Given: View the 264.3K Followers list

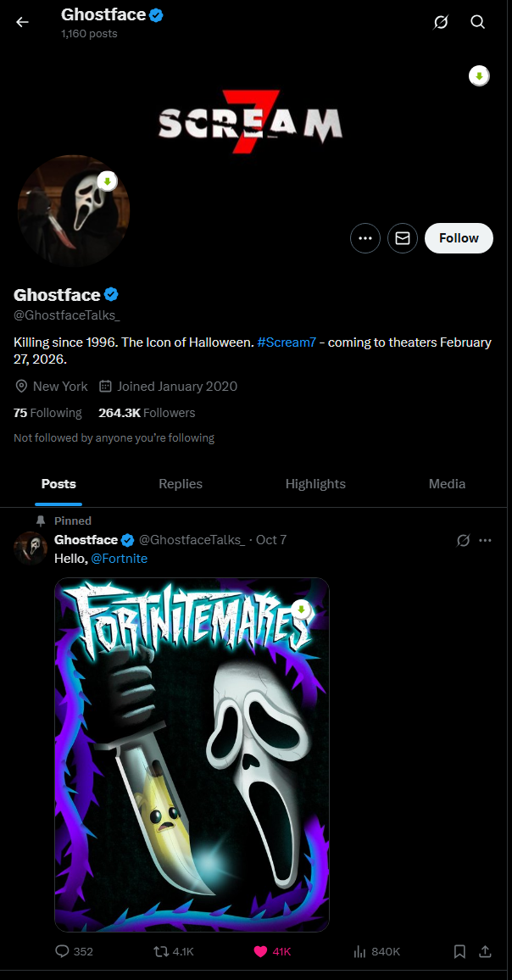Looking at the screenshot, I should coord(147,413).
